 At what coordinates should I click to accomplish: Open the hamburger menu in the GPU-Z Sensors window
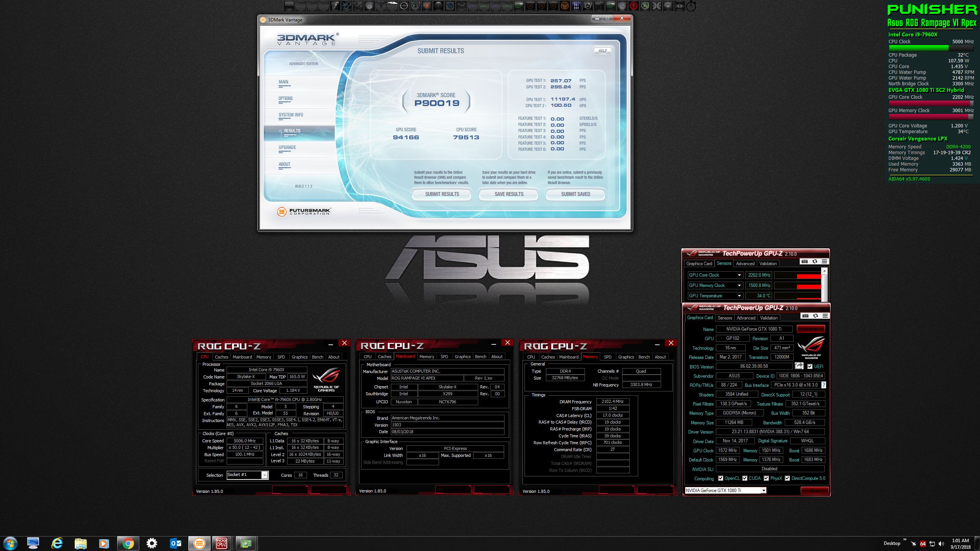coord(825,261)
